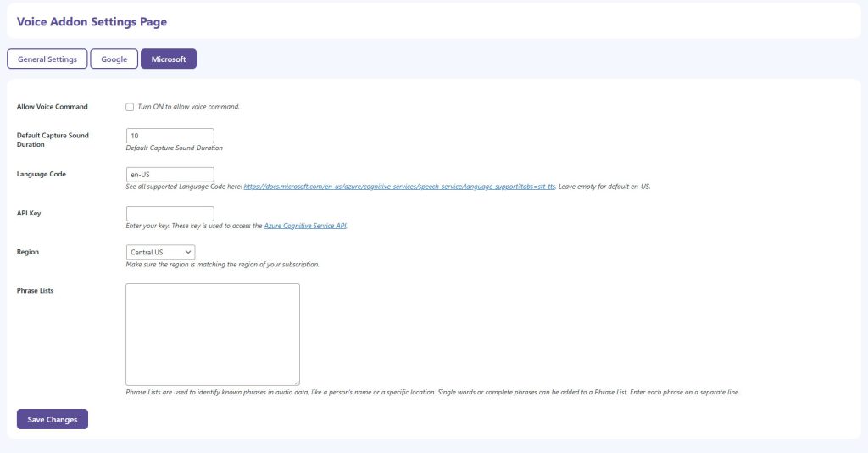Click the bold 'Default Capture Sound Duration' label

pyautogui.click(x=53, y=140)
